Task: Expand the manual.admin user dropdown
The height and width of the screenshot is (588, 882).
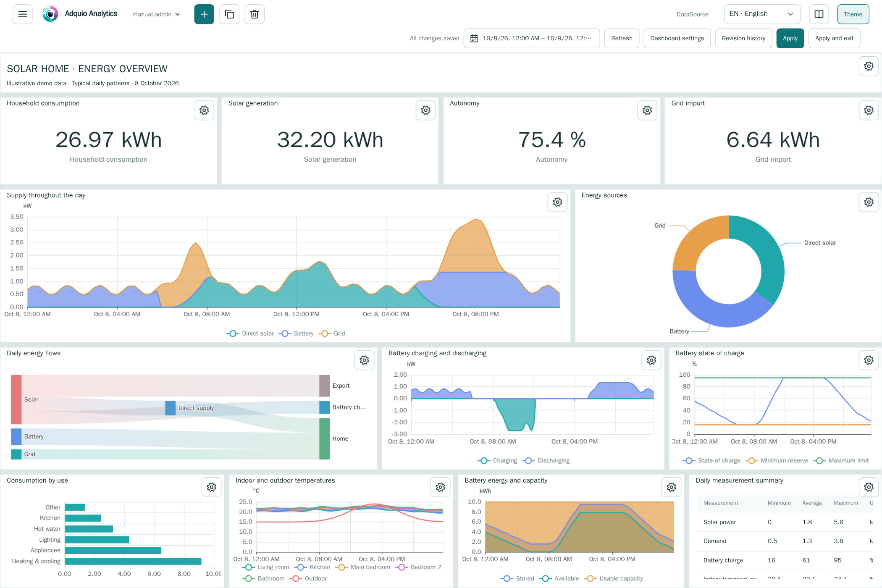Action: tap(156, 14)
